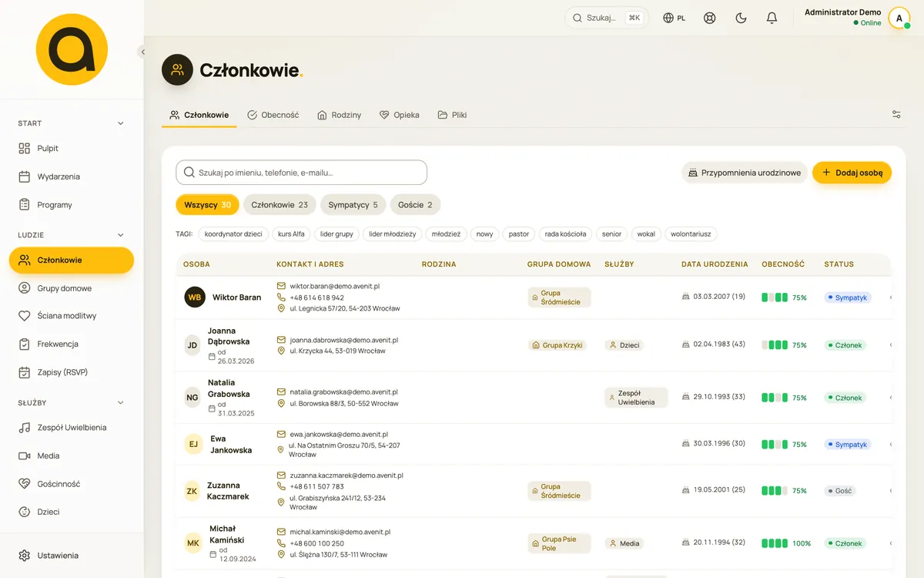The height and width of the screenshot is (578, 924).
Task: Collapse the SŁUŻBY section chevron
Action: click(120, 402)
